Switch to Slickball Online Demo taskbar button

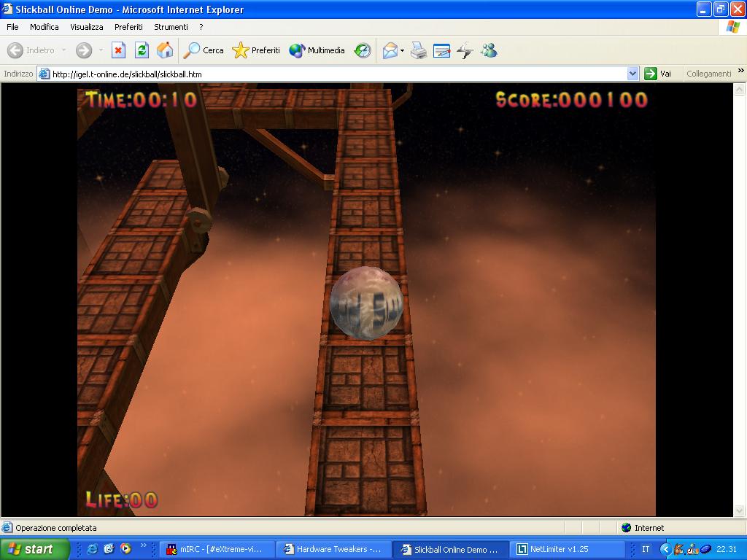[x=451, y=550]
